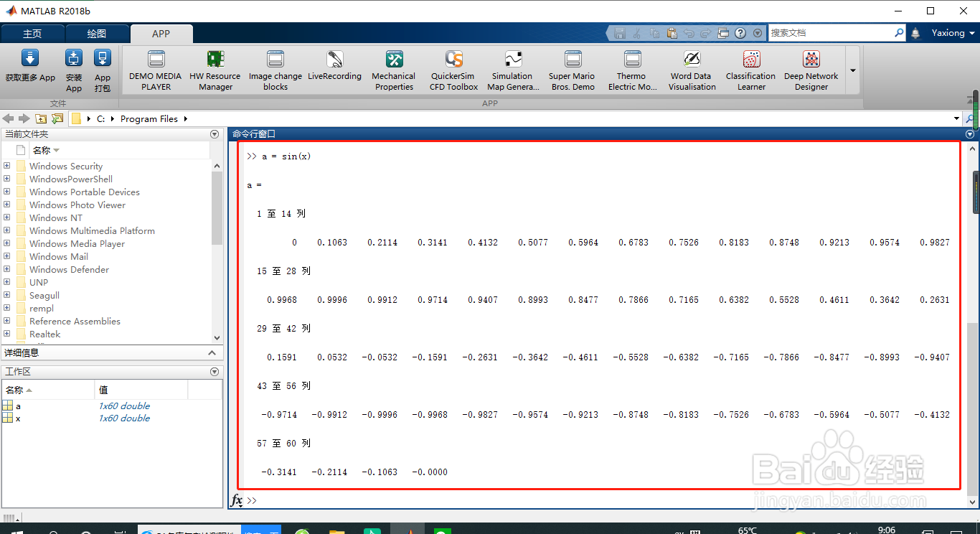
Task: Switch to the 绘图 tab
Action: click(97, 34)
